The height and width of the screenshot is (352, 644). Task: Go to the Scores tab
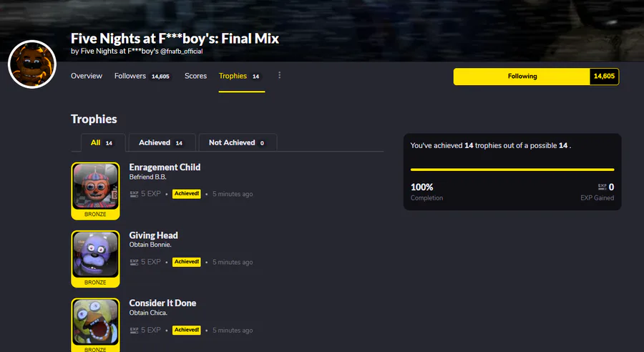tap(195, 76)
